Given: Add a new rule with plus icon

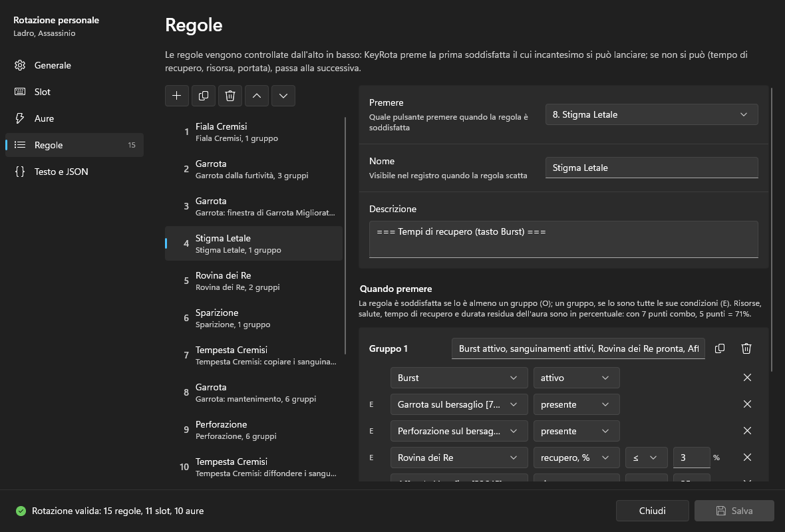Looking at the screenshot, I should click(x=177, y=96).
